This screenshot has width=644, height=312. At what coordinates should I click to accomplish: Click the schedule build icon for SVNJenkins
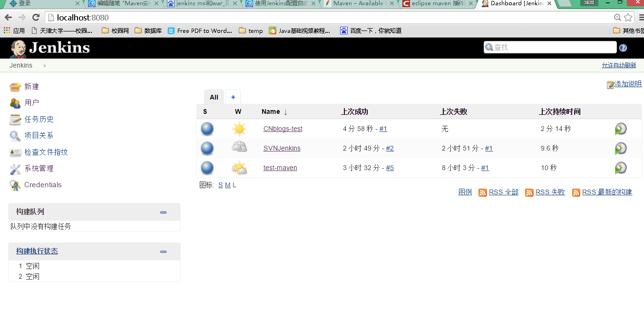[621, 149]
